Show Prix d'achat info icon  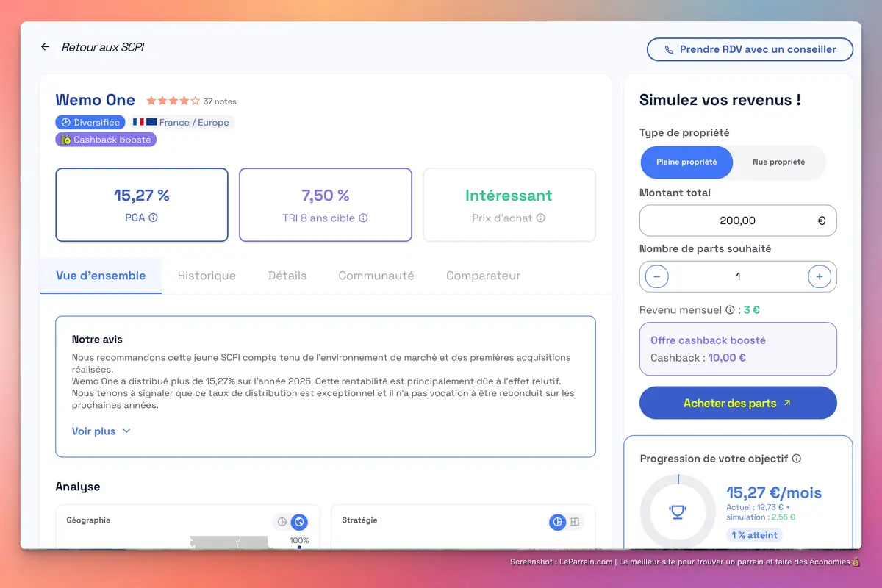[x=541, y=218]
